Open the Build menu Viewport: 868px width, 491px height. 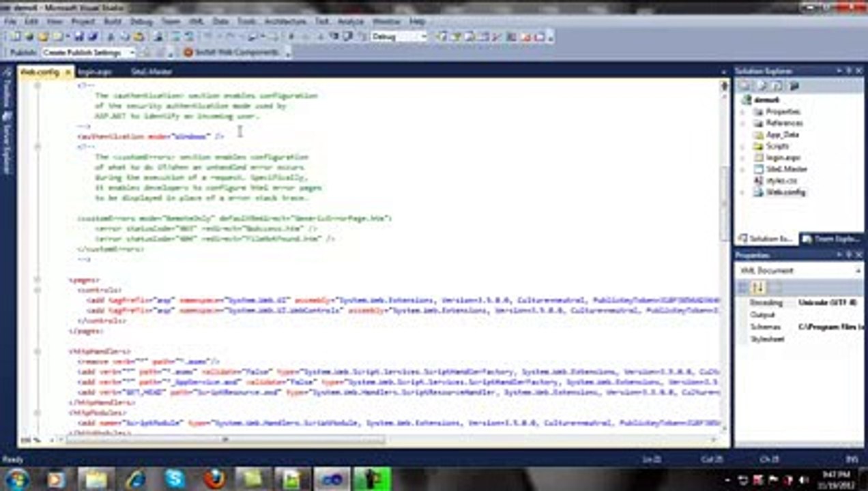click(113, 22)
